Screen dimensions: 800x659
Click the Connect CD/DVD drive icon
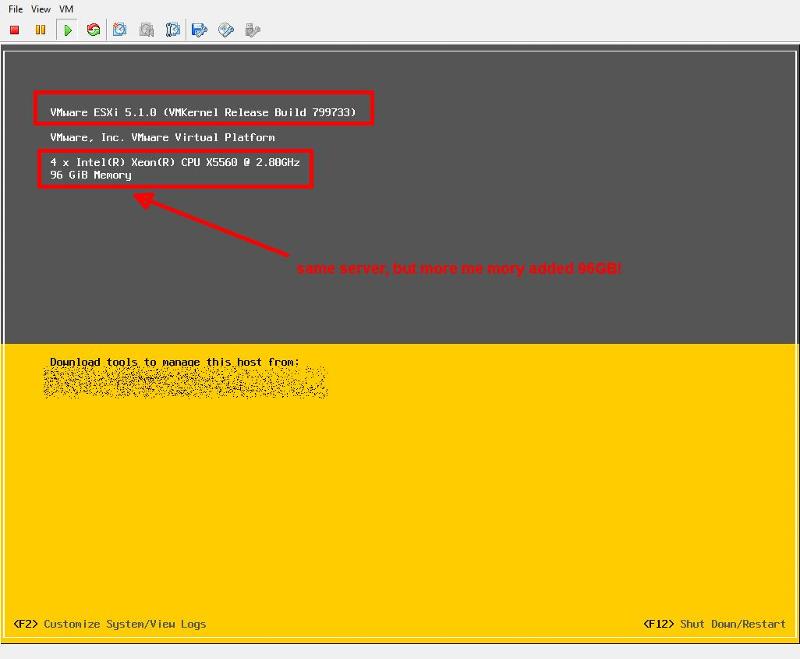coord(226,30)
